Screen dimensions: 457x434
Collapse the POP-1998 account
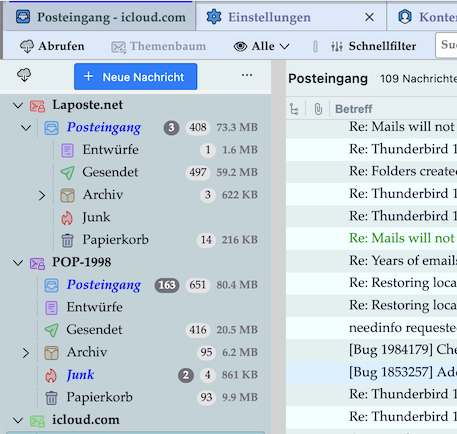point(18,263)
